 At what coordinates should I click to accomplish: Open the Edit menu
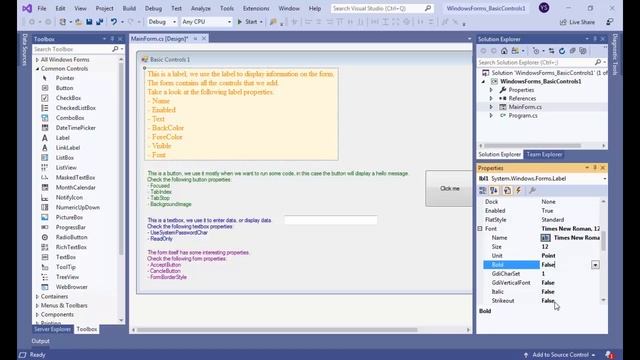point(60,8)
